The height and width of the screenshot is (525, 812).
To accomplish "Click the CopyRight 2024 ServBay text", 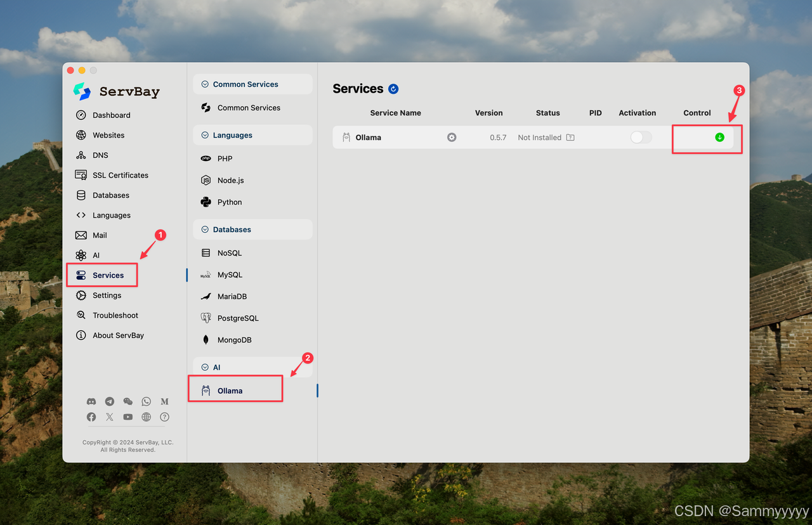I will [128, 443].
